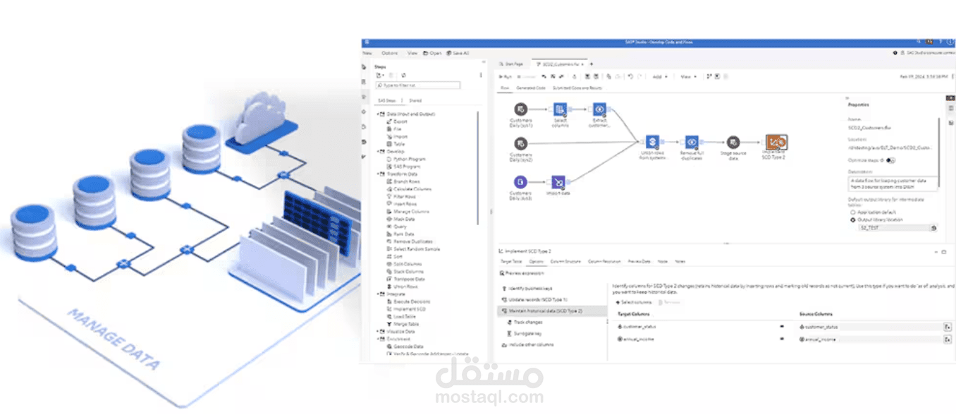This screenshot has height=415, width=980.
Task: Click expression icon for customer_status source row
Action: point(947,327)
